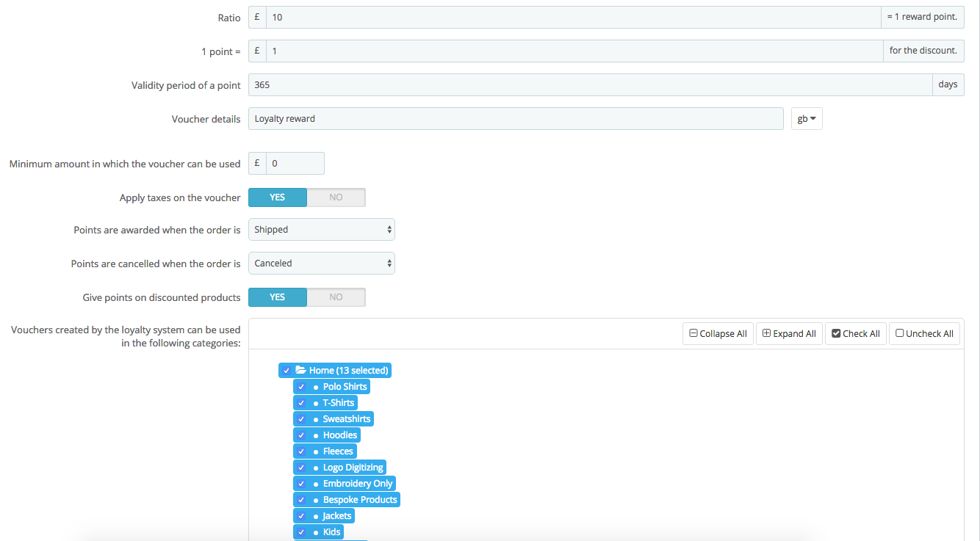Set Give points on discounted products to NO
The height and width of the screenshot is (541, 980).
[x=336, y=297]
